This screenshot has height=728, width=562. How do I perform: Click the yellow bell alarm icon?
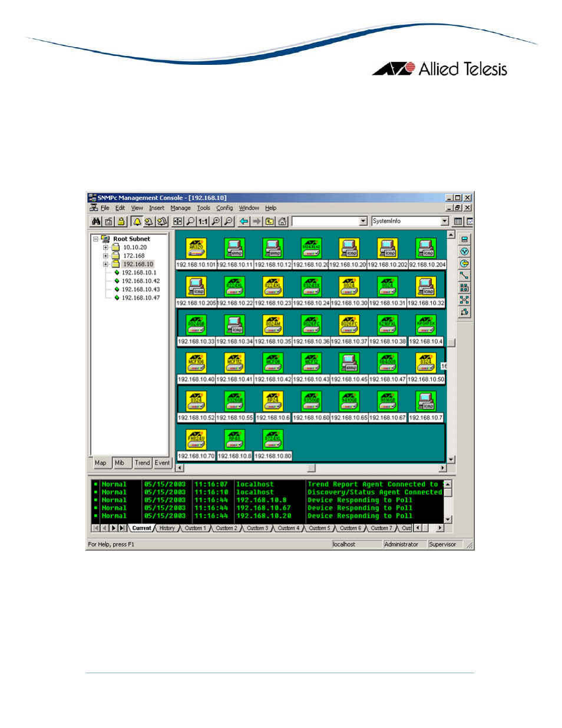pyautogui.click(x=137, y=222)
